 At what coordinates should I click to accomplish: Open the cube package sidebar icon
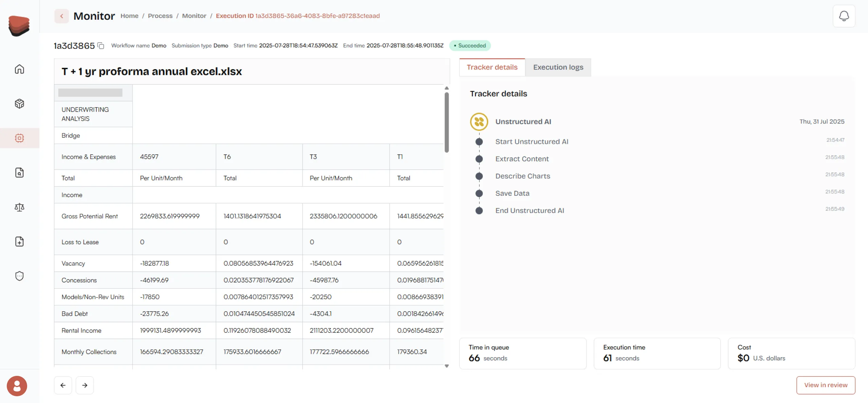tap(19, 103)
